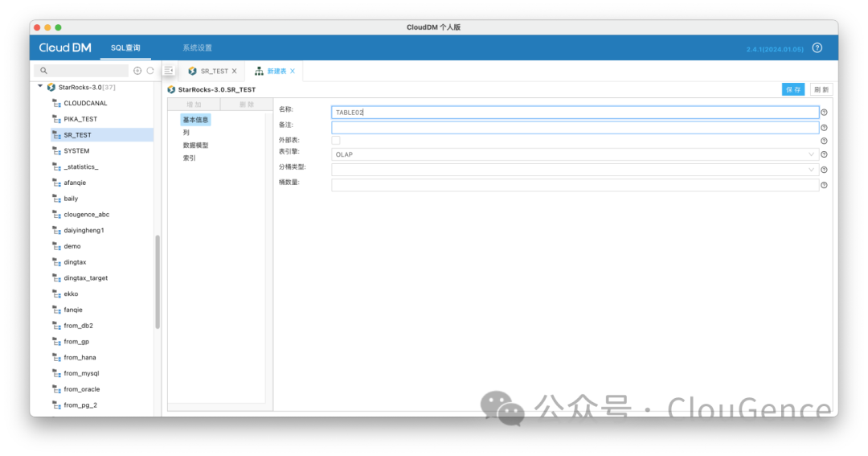868x456 pixels.
Task: Click the refresh tree icon in sidebar
Action: click(150, 71)
